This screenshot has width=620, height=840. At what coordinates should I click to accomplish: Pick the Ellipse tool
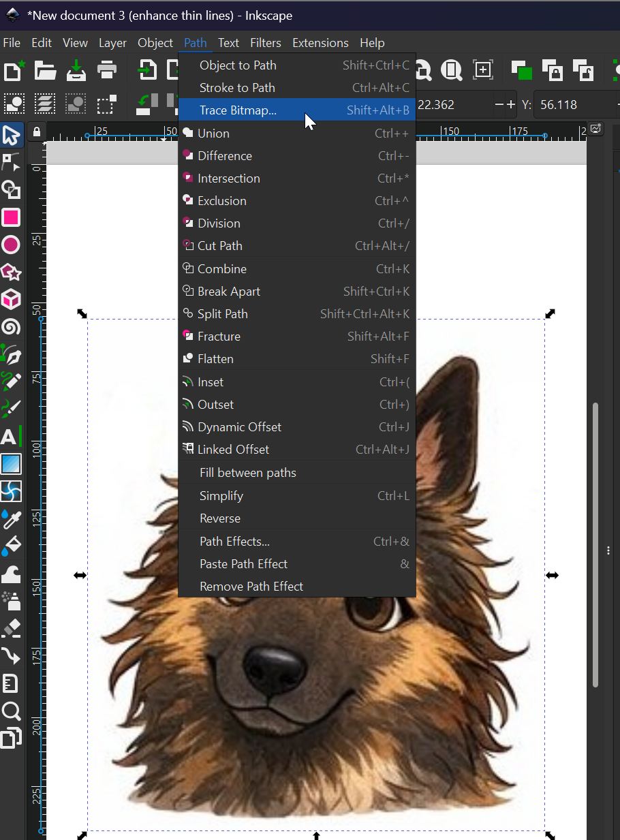click(x=12, y=245)
